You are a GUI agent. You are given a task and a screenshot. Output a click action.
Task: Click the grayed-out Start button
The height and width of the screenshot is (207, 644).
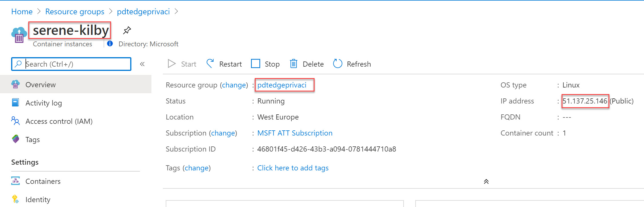click(x=182, y=64)
